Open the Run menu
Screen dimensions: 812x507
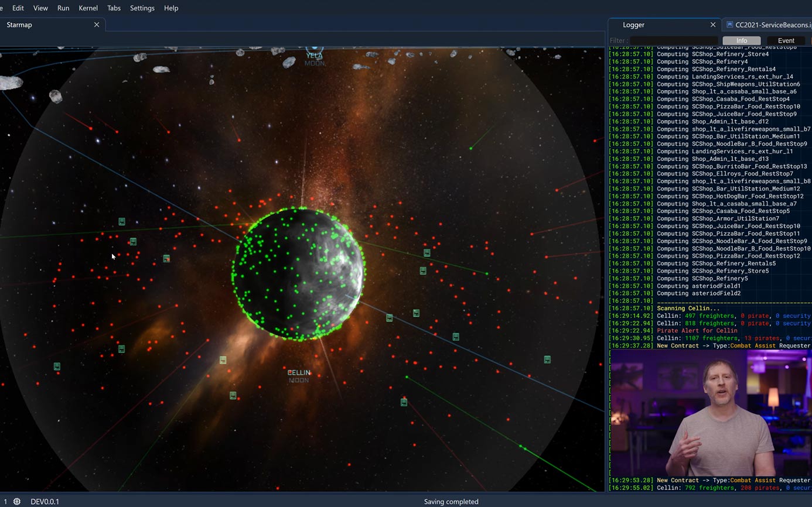63,8
